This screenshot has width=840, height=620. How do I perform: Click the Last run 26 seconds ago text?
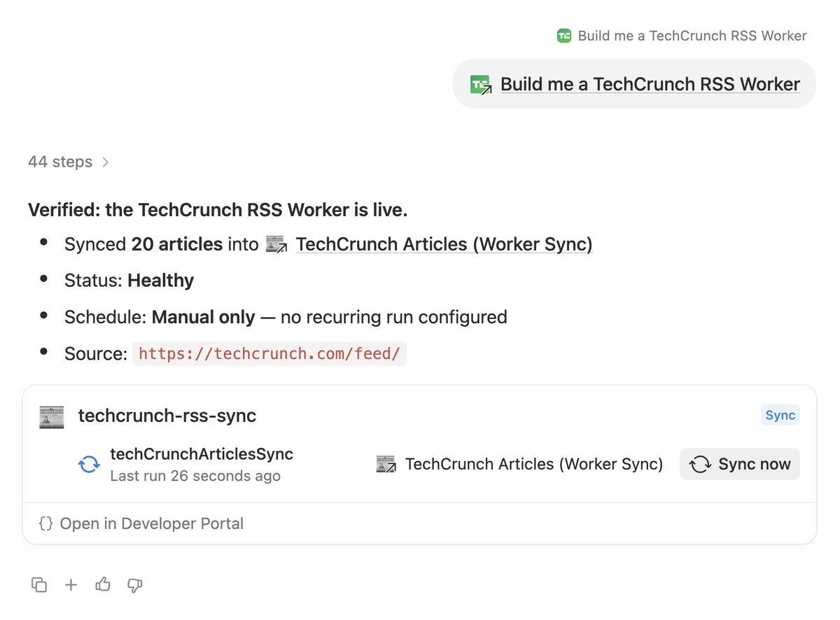coord(195,477)
